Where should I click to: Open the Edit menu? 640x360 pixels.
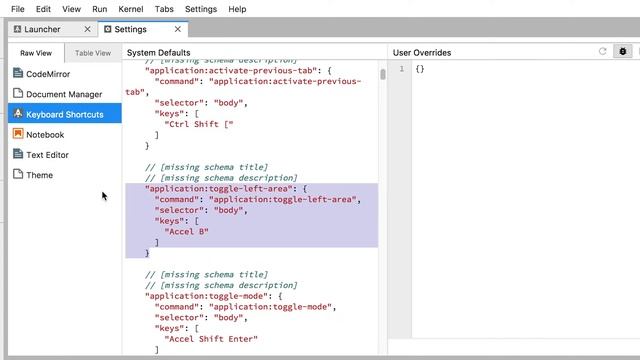tap(43, 9)
